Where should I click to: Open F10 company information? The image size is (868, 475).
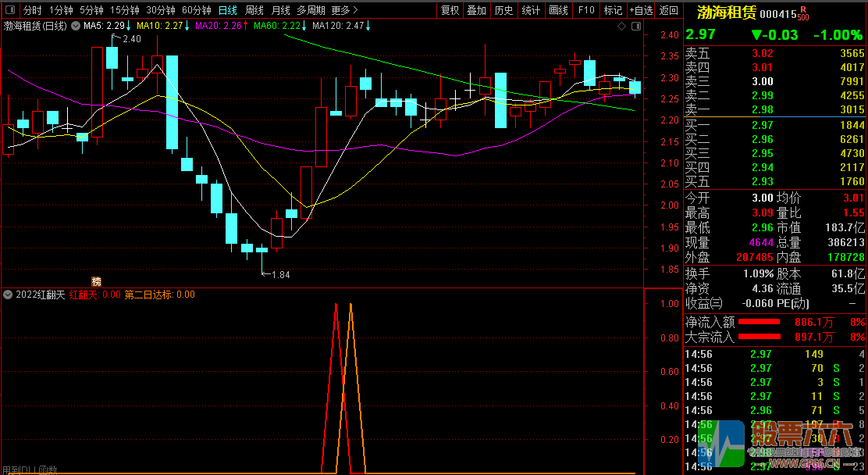pyautogui.click(x=585, y=10)
